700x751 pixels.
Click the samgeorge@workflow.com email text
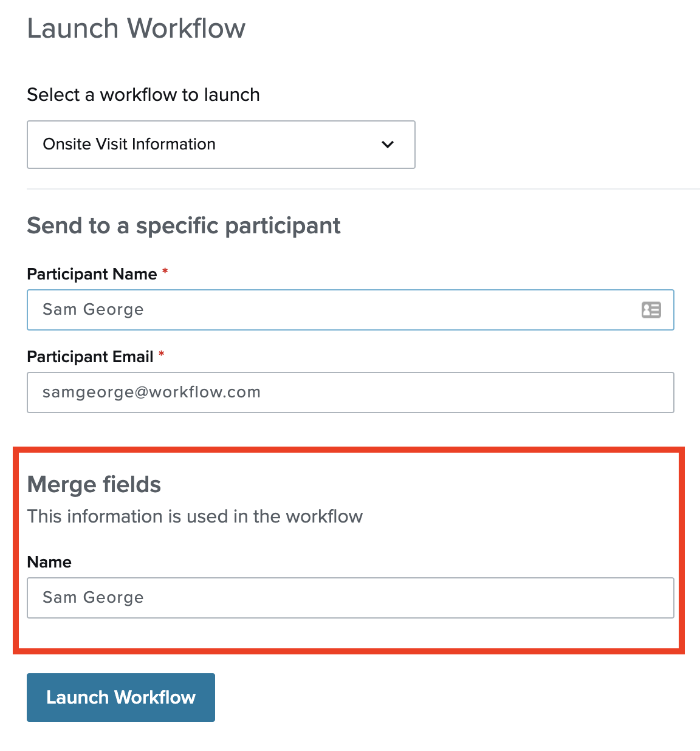tap(151, 393)
